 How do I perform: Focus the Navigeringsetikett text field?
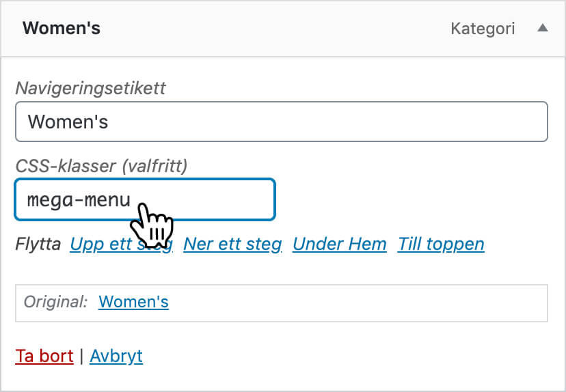(x=281, y=122)
